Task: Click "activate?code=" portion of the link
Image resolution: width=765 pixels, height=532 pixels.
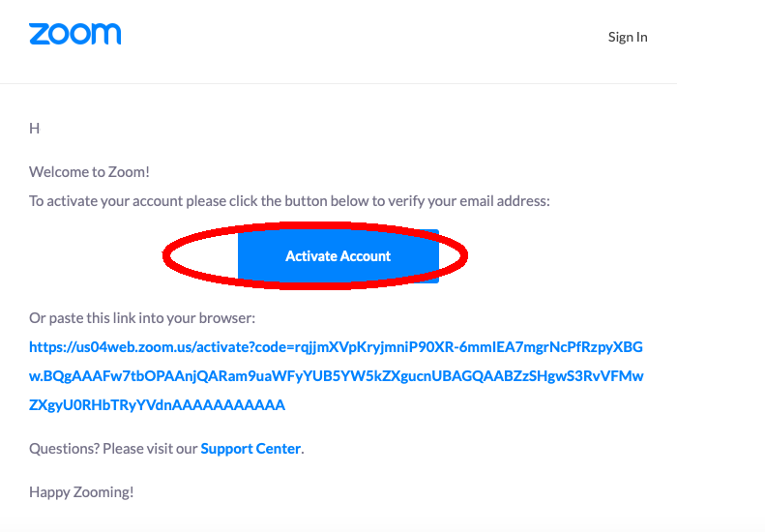Action: coord(245,347)
